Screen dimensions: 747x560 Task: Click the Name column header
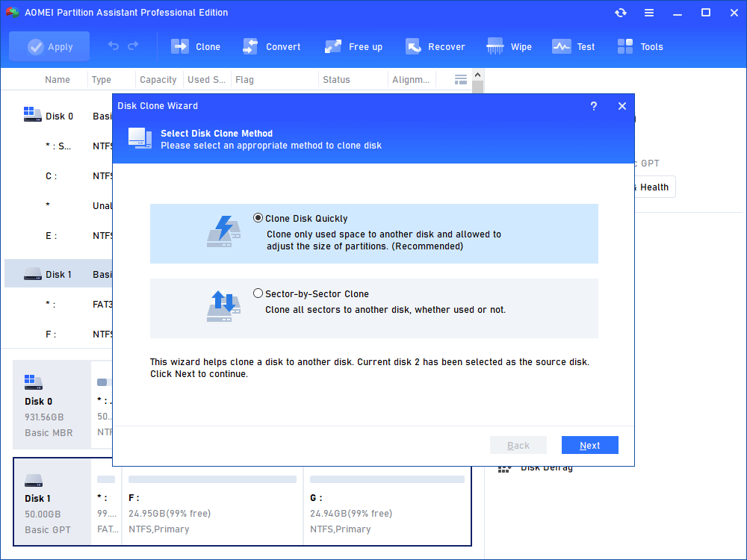point(58,80)
